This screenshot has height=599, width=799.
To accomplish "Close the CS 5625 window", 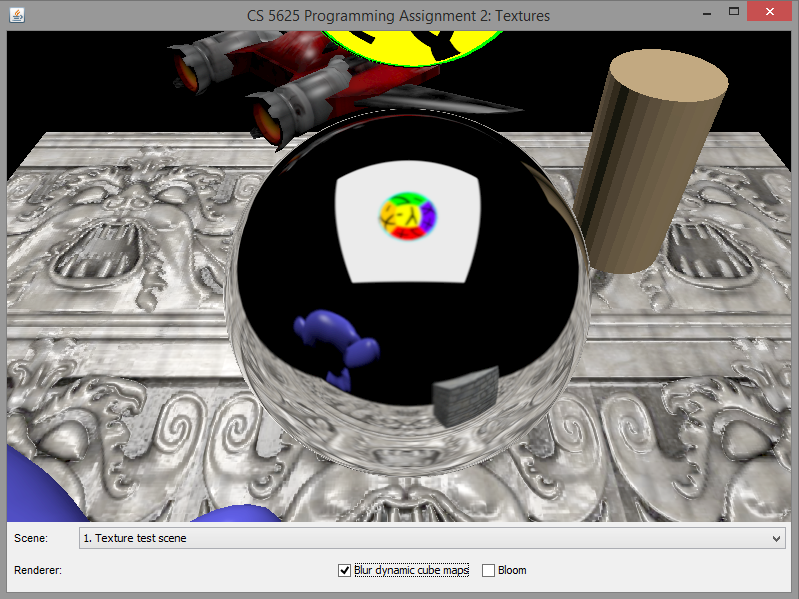I will pyautogui.click(x=772, y=13).
